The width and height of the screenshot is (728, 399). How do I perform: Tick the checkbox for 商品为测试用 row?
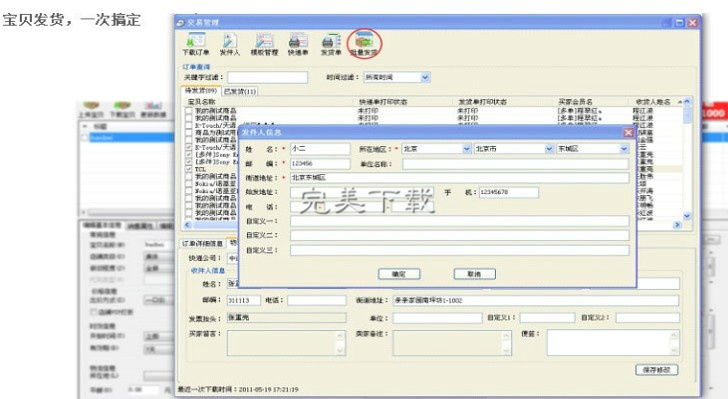[188, 132]
